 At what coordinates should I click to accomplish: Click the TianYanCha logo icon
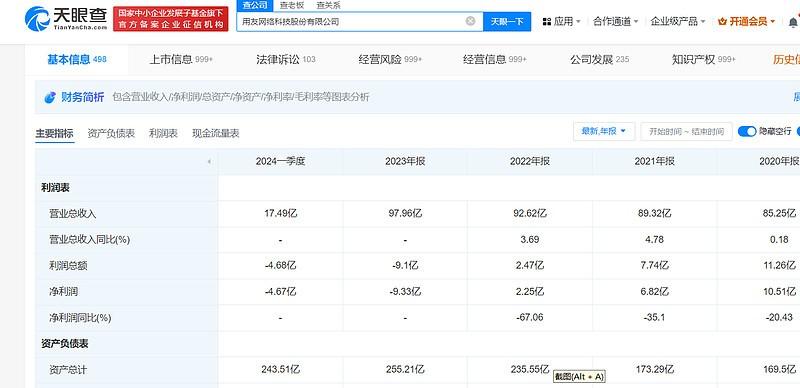(x=37, y=18)
